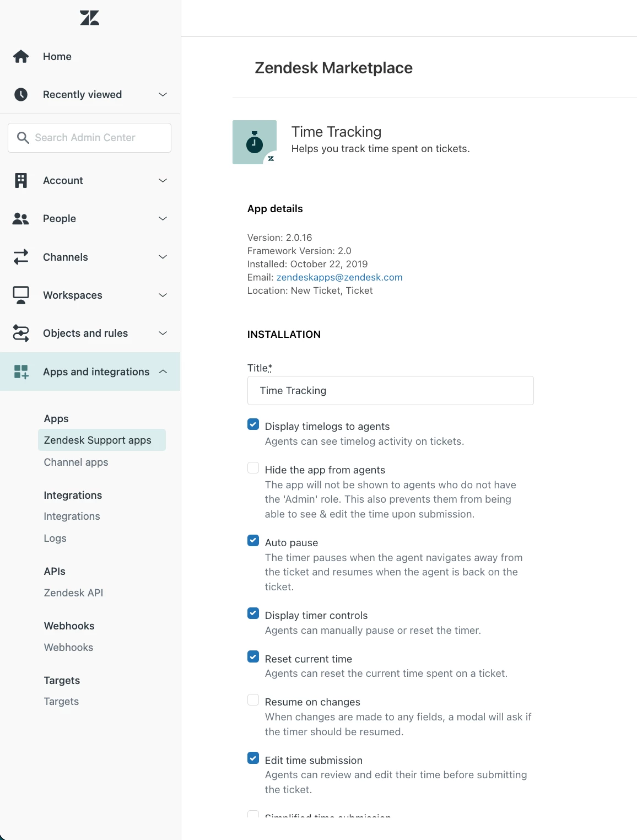Click the Account building icon

[21, 180]
